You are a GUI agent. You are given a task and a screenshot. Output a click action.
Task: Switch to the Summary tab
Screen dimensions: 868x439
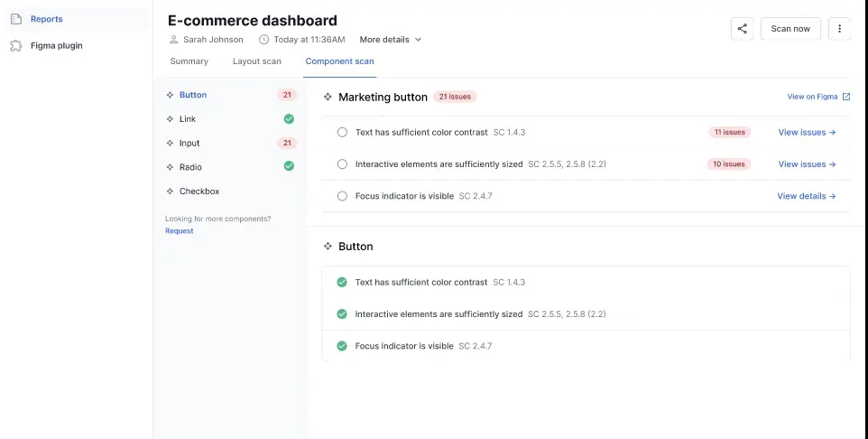pyautogui.click(x=189, y=61)
